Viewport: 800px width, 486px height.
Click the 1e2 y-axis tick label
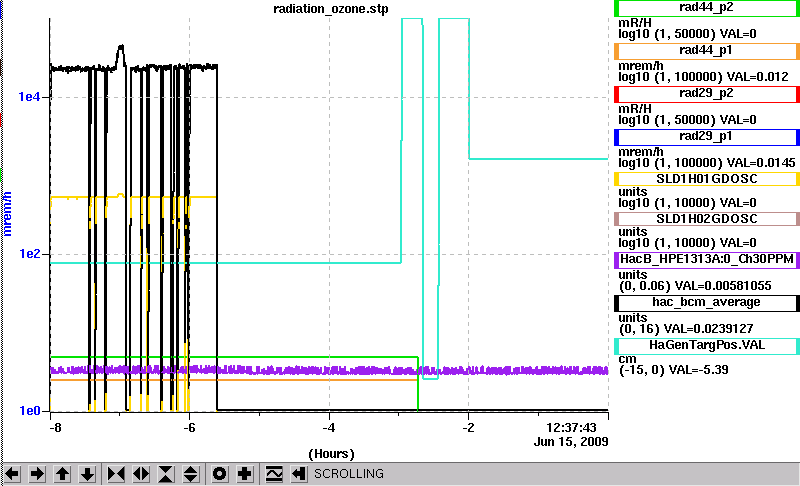click(x=29, y=253)
